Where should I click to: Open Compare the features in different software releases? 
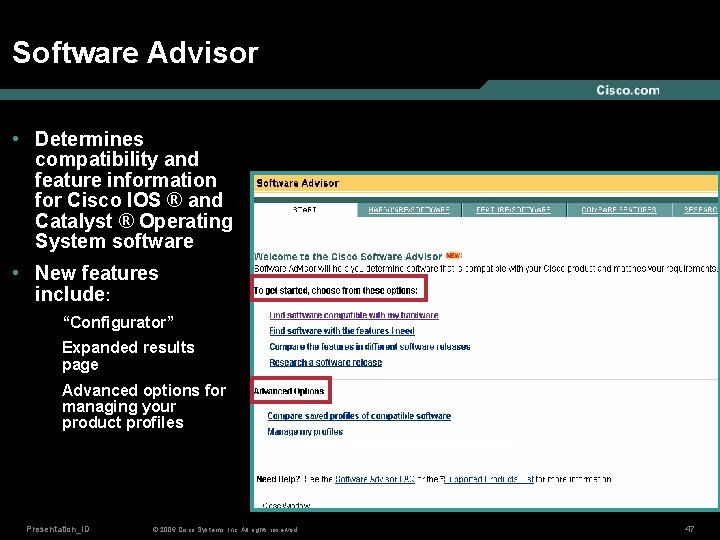pyautogui.click(x=370, y=347)
